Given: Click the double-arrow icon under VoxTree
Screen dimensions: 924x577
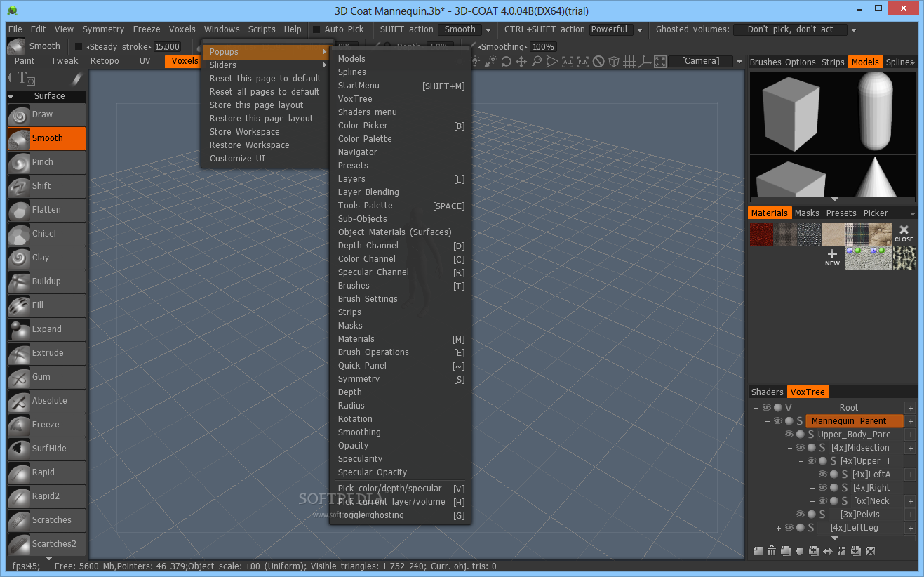Looking at the screenshot, I should click(828, 551).
